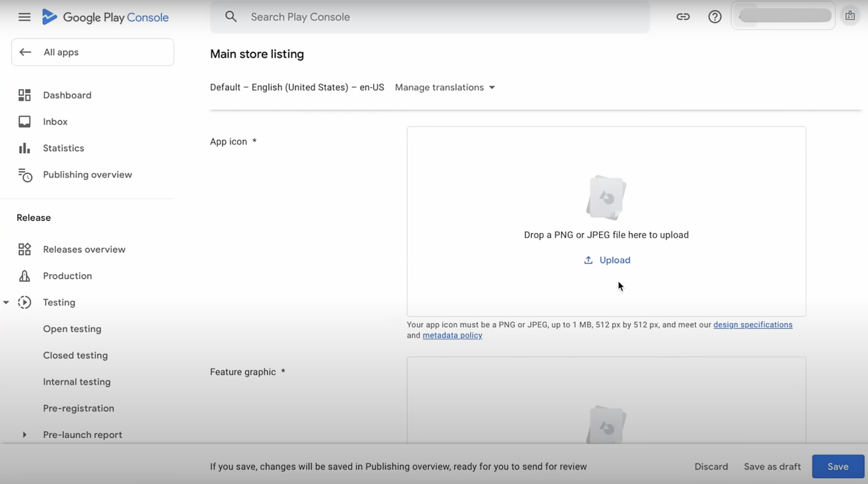Open the metadata policy link
Screen dimensions: 868x484
coord(452,335)
